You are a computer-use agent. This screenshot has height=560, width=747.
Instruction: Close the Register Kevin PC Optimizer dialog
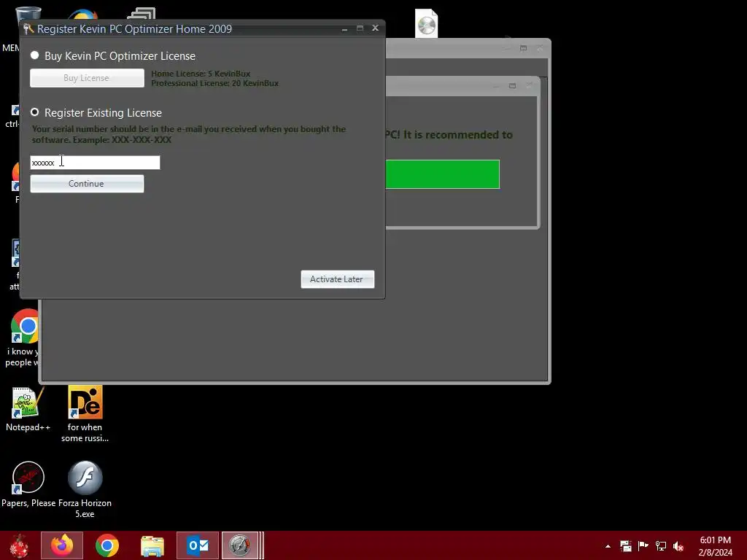click(x=376, y=28)
